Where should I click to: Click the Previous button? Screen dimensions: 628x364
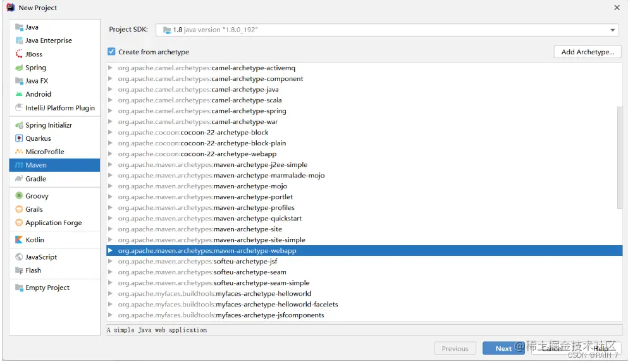(x=455, y=348)
